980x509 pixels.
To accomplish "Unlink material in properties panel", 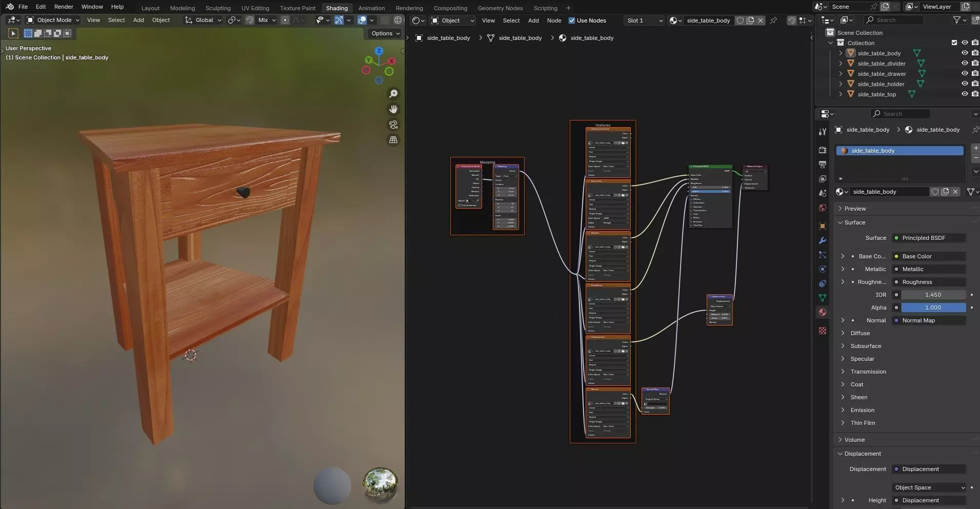I will click(955, 192).
